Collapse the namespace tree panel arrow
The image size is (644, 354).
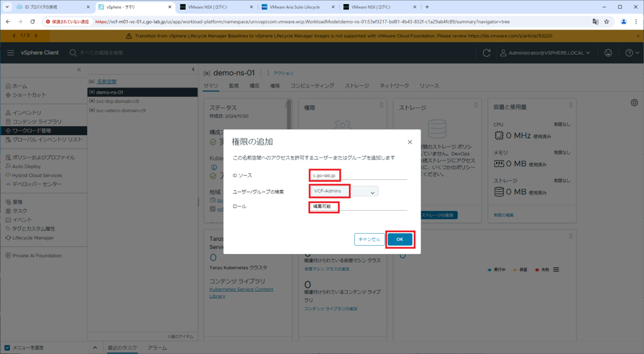(x=193, y=70)
